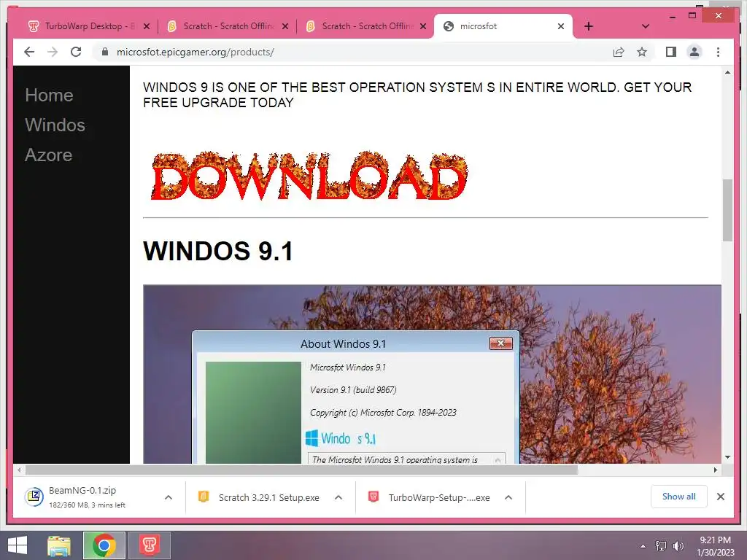Open network status tray icon
The width and height of the screenshot is (747, 560).
(x=661, y=546)
